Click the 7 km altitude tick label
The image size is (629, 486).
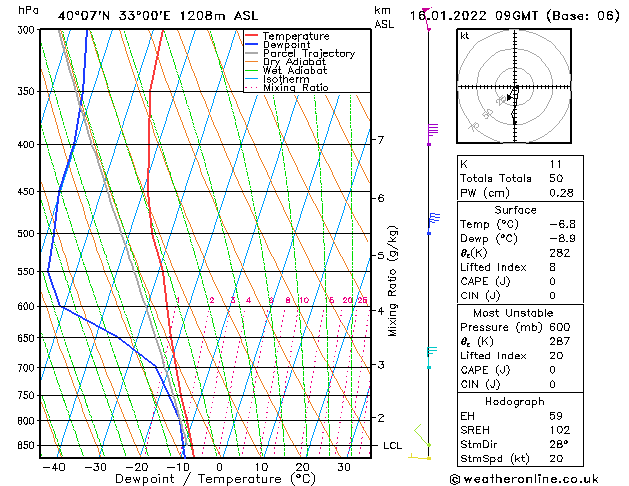tap(381, 140)
